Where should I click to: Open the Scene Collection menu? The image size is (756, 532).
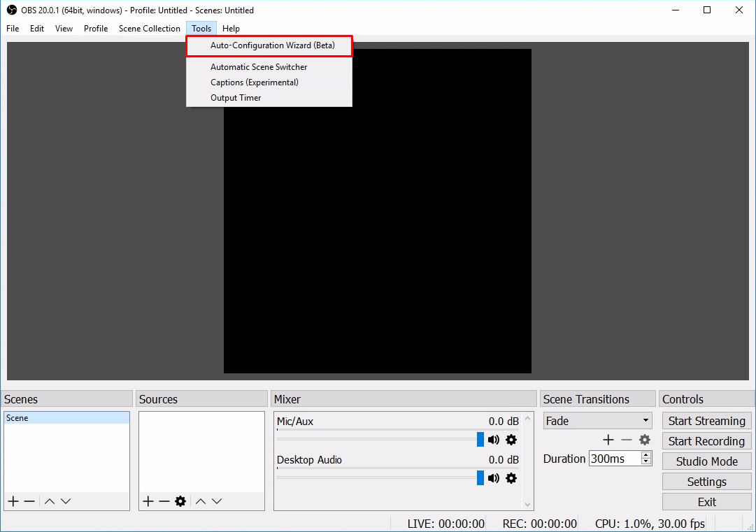(150, 29)
